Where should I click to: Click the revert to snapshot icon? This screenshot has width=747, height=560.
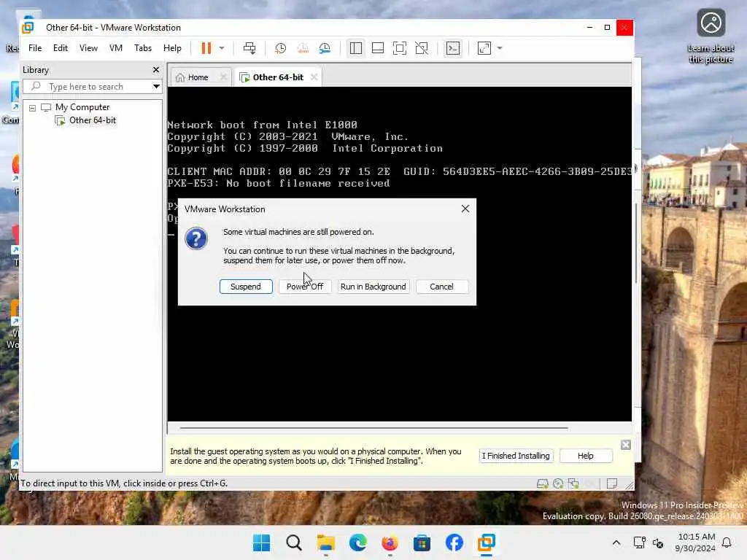(303, 48)
